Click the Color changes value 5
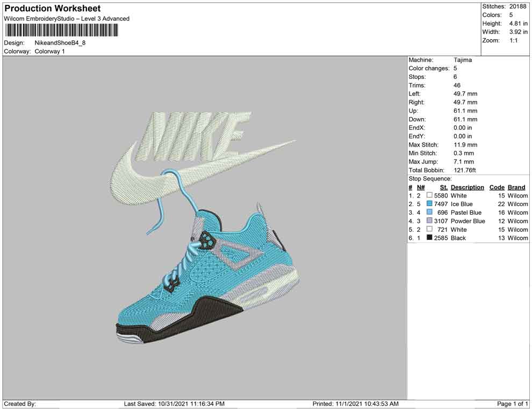 [x=455, y=69]
